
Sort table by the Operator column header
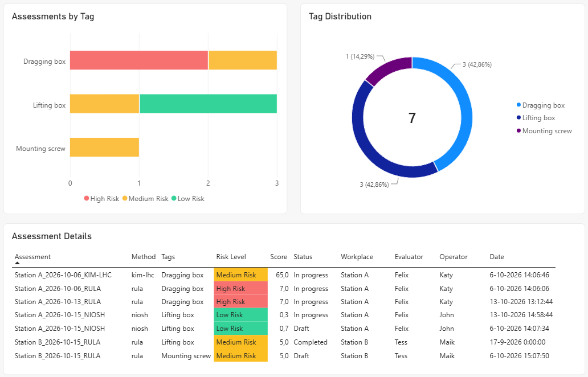(454, 257)
